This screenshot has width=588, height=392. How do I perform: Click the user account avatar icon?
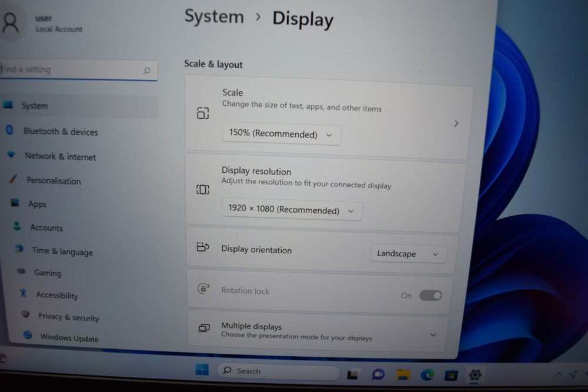(x=10, y=22)
